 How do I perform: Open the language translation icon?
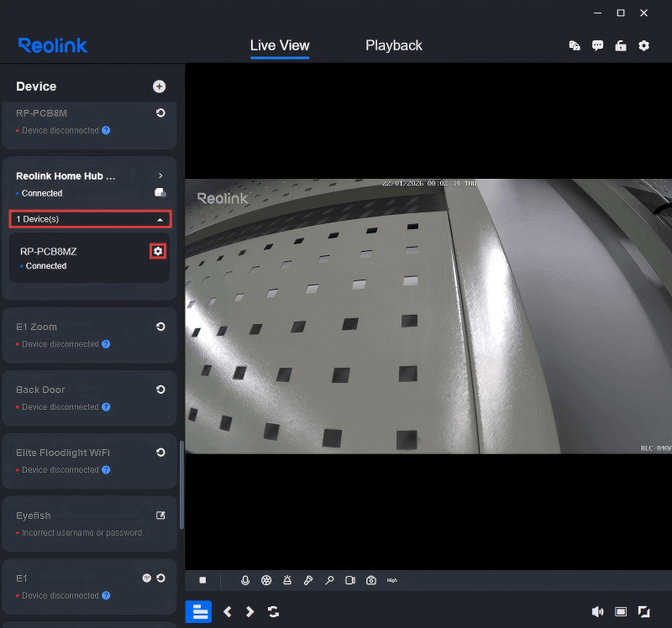point(575,45)
